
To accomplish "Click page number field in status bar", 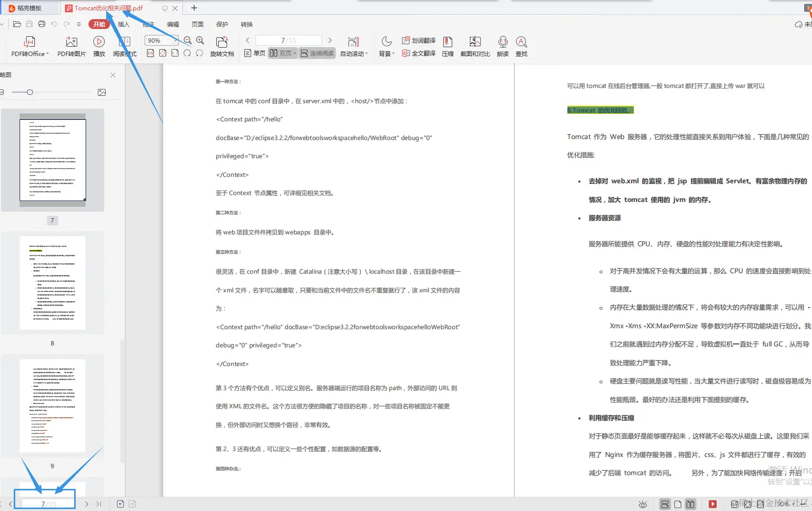I will [48, 504].
